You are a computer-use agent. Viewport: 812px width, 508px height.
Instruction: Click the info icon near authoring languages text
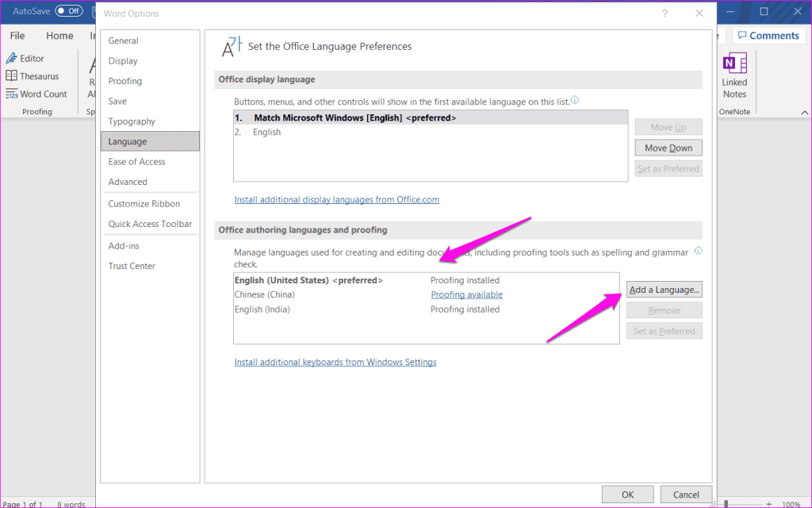click(x=699, y=252)
